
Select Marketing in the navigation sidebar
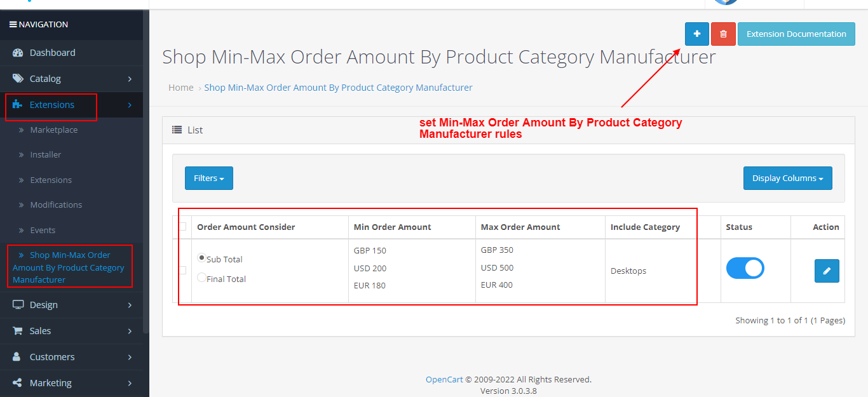50,382
